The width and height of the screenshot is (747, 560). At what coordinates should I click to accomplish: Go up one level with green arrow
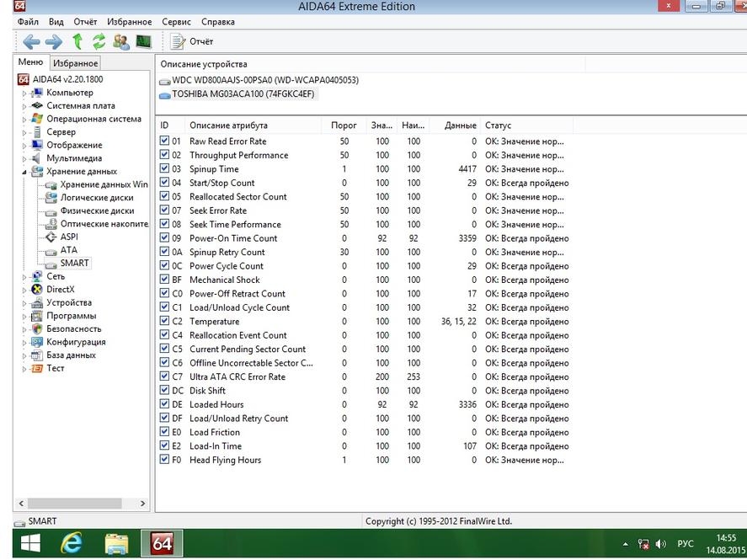click(77, 41)
